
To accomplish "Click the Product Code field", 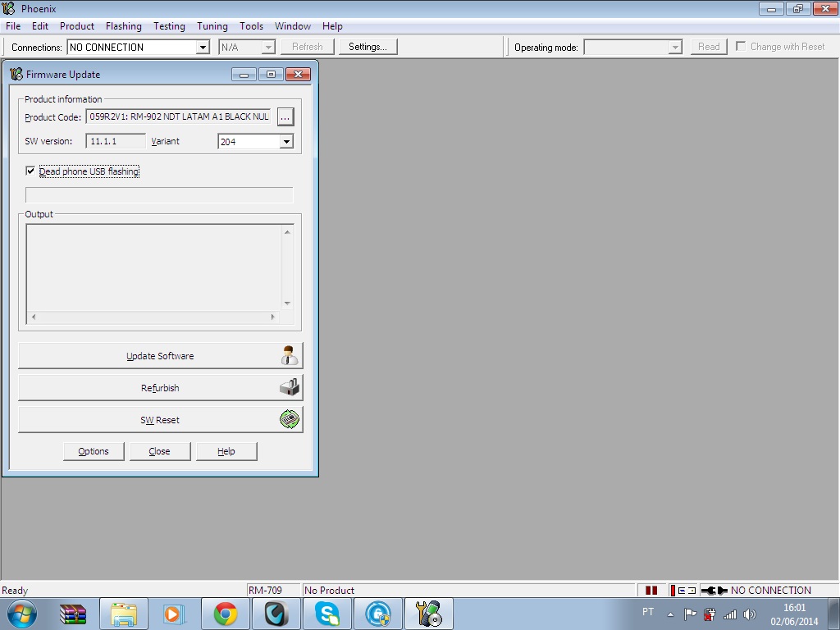I will (179, 116).
